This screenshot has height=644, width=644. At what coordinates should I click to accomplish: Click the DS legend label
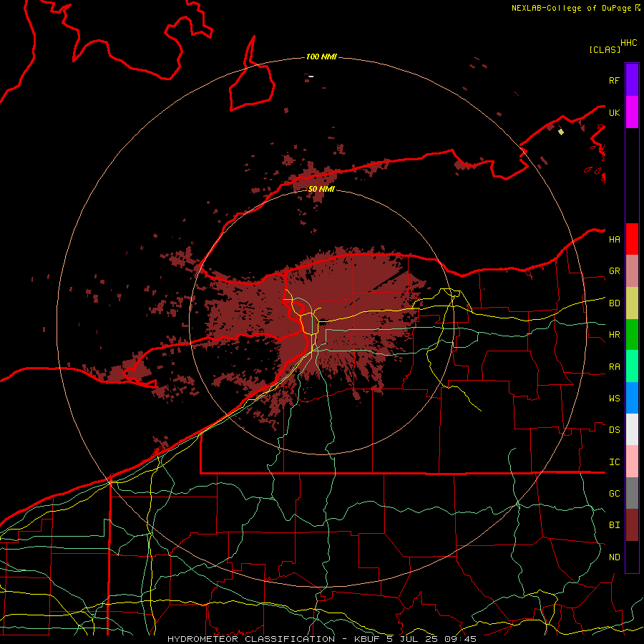click(614, 430)
